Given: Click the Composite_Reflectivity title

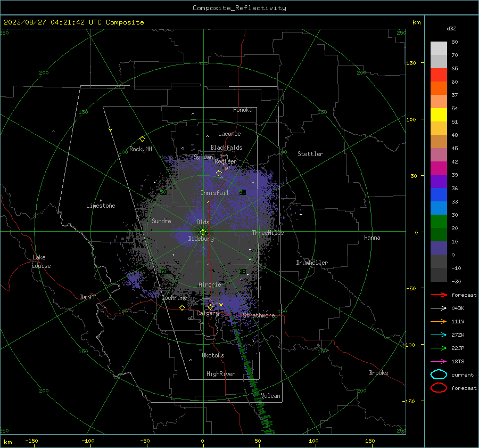Looking at the screenshot, I should click(x=240, y=8).
